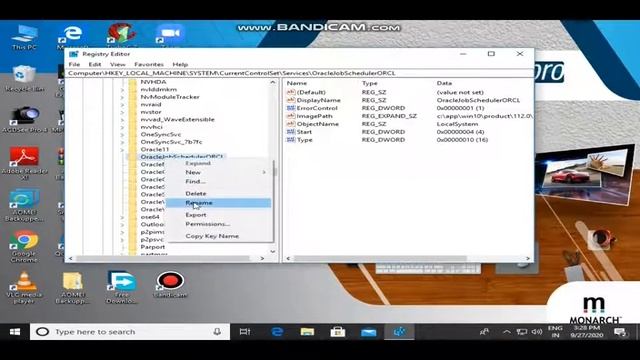The width and height of the screenshot is (640, 360).
Task: Click the Registry Editor title bar icon
Action: (73, 54)
